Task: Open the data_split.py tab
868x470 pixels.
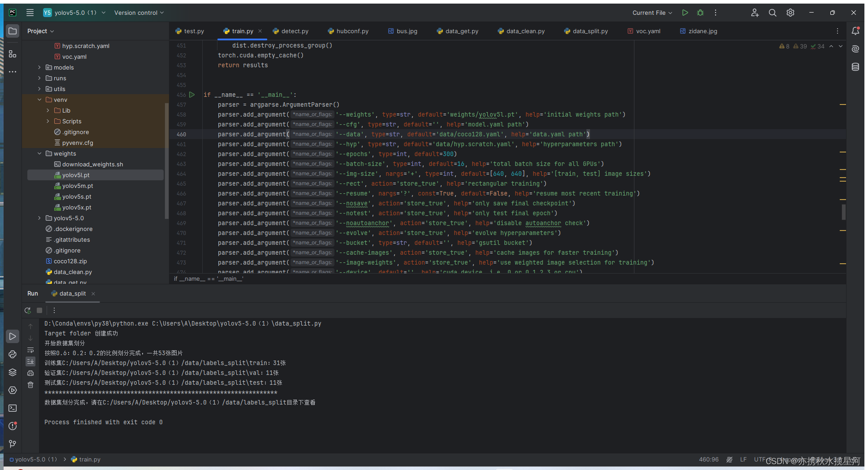Action: pyautogui.click(x=586, y=31)
